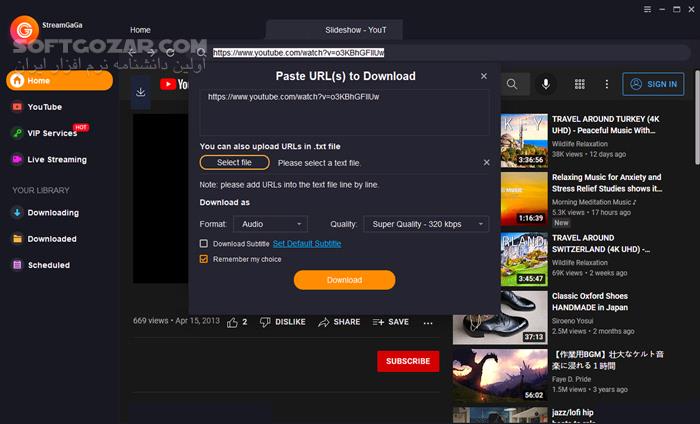This screenshot has width=700, height=424.
Task: Open Travel Around Turkey video thumbnail
Action: (524, 140)
